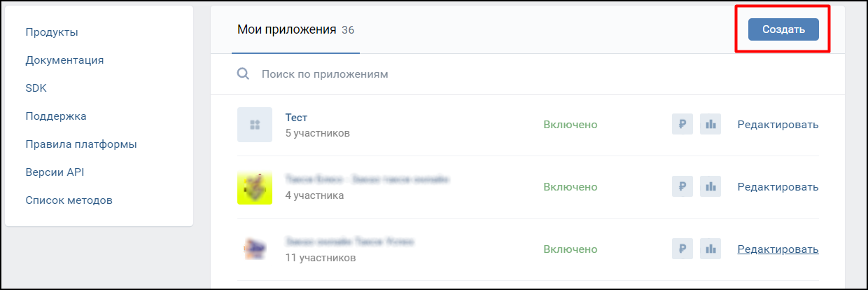Focus the Поиск по приложениям field
The image size is (868, 290).
[420, 74]
